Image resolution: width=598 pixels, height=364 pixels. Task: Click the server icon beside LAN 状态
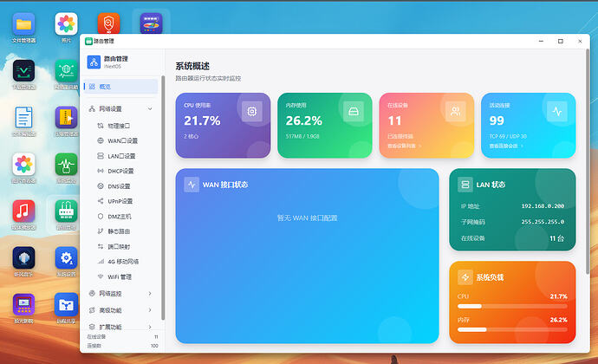point(465,185)
